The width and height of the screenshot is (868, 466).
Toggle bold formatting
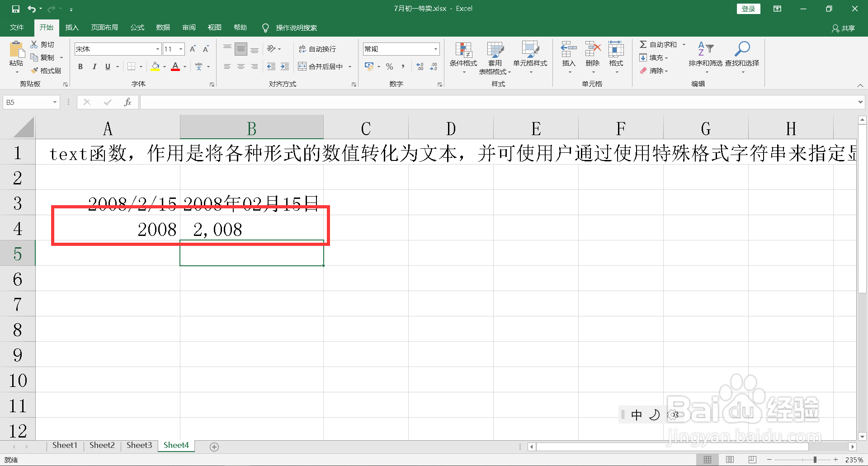coord(80,66)
